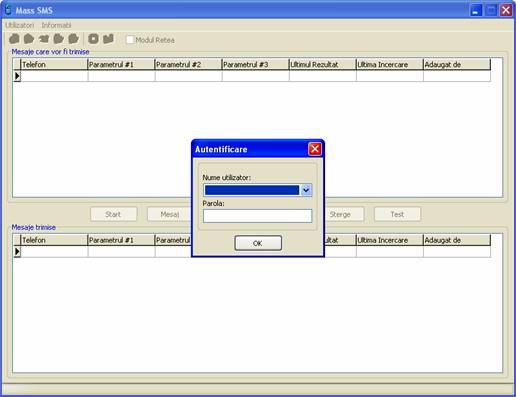
Task: Click the second greyed toolbar icon
Action: [x=29, y=39]
